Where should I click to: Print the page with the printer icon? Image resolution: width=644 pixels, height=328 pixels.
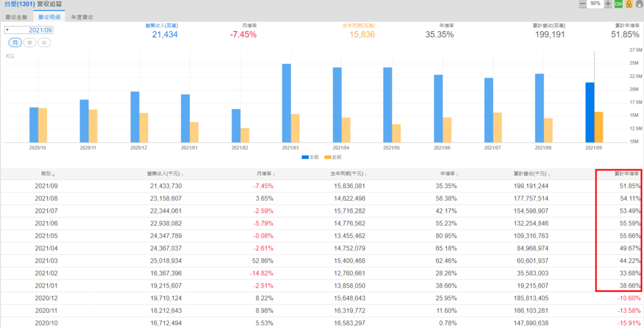640,4
